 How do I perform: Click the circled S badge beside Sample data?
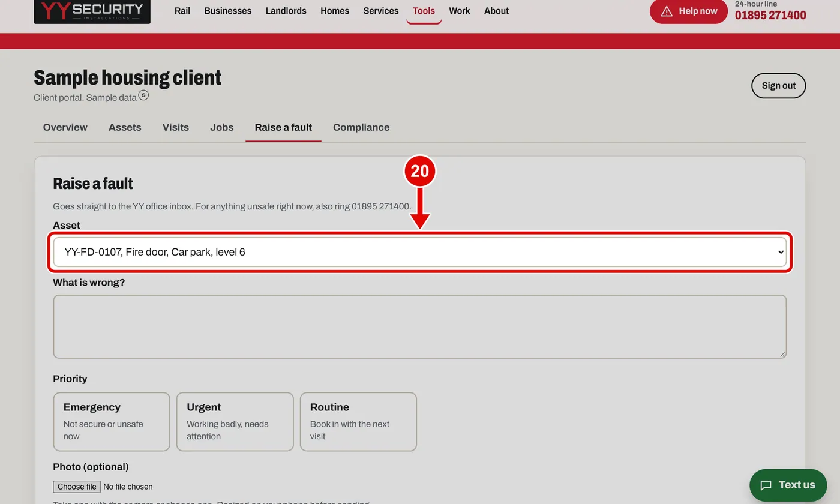tap(143, 95)
